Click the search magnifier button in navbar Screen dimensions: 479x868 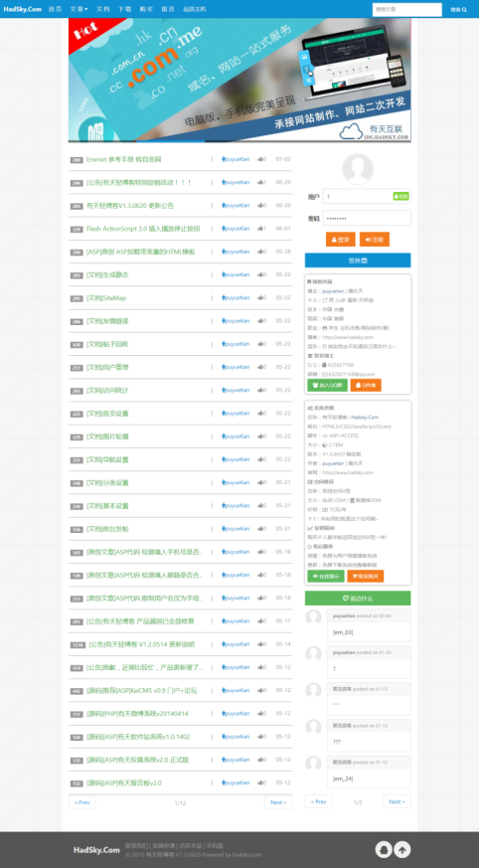(x=458, y=9)
